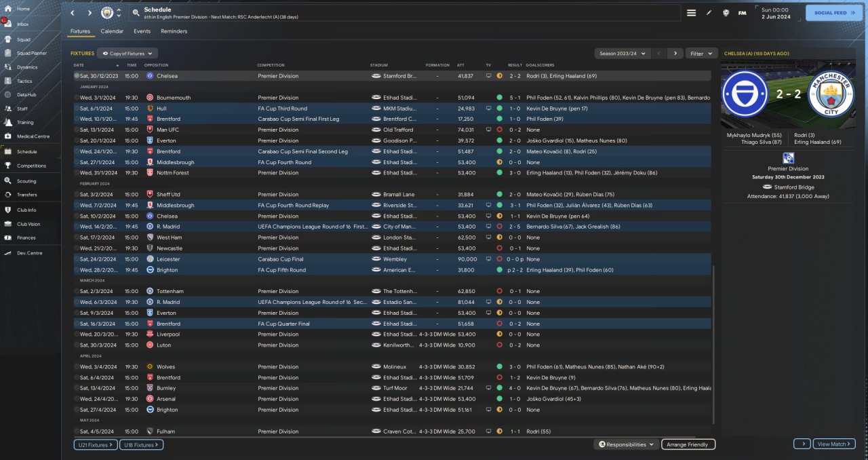The image size is (868, 460).
Task: Switch to the Calendar tab
Action: point(112,31)
